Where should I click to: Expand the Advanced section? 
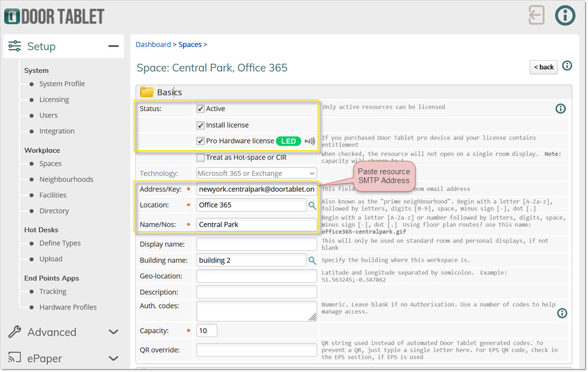pyautogui.click(x=113, y=332)
